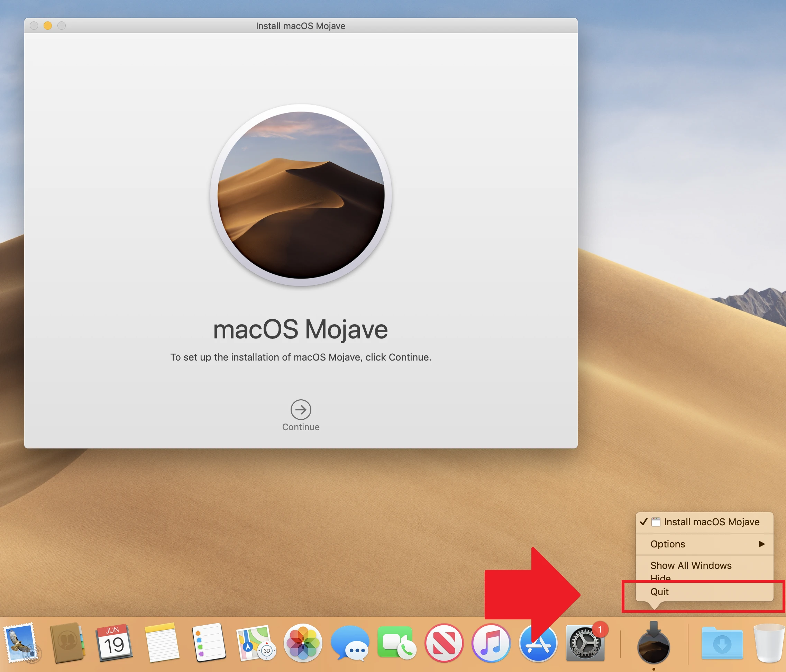Open the Photos app
The height and width of the screenshot is (672, 786).
pyautogui.click(x=303, y=643)
